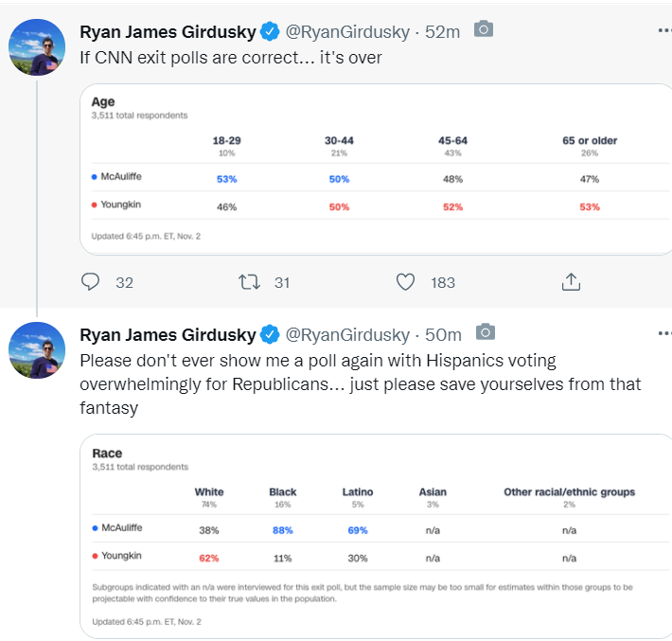Viewport: 672px width, 641px height.
Task: Open more options on first tweet
Action: coord(664,30)
